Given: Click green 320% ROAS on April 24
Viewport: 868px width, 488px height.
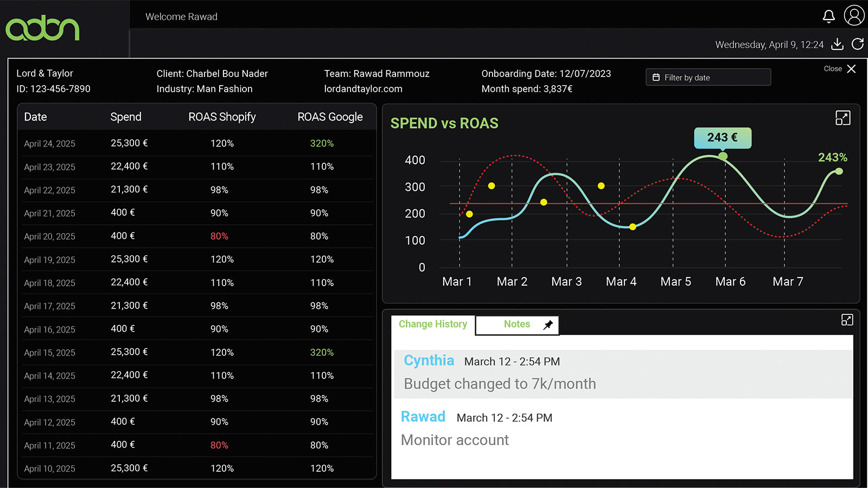Looking at the screenshot, I should pyautogui.click(x=322, y=144).
